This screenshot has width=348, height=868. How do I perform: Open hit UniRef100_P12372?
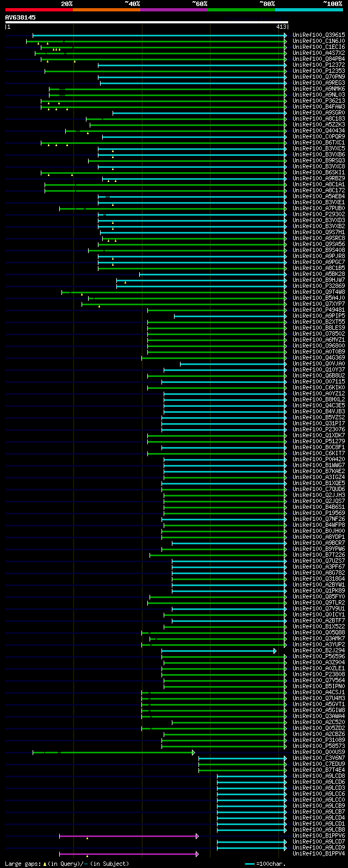(319, 65)
